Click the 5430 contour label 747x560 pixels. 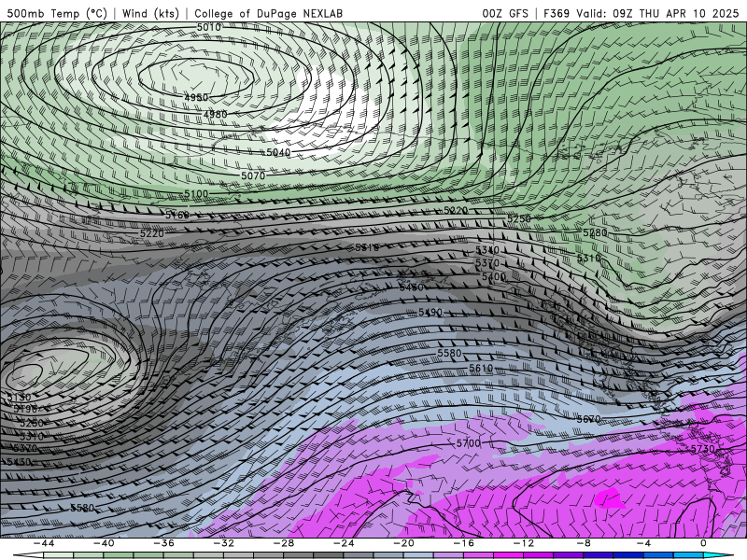pos(19,462)
